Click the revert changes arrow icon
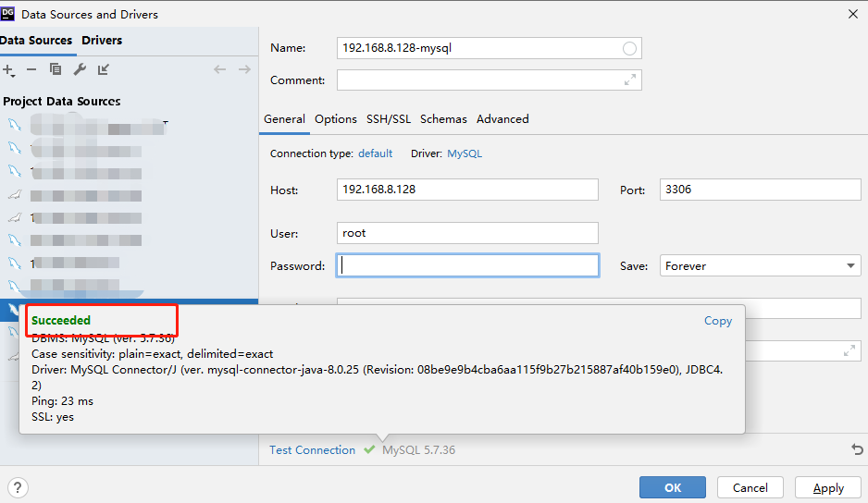The height and width of the screenshot is (503, 868). tap(858, 449)
